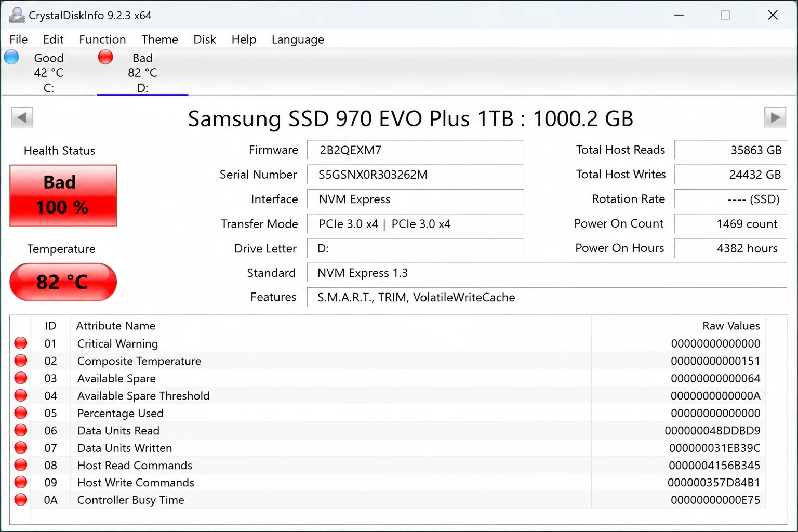The height and width of the screenshot is (532, 798).
Task: Click red status dot for Available Spare Threshold
Action: point(21,395)
